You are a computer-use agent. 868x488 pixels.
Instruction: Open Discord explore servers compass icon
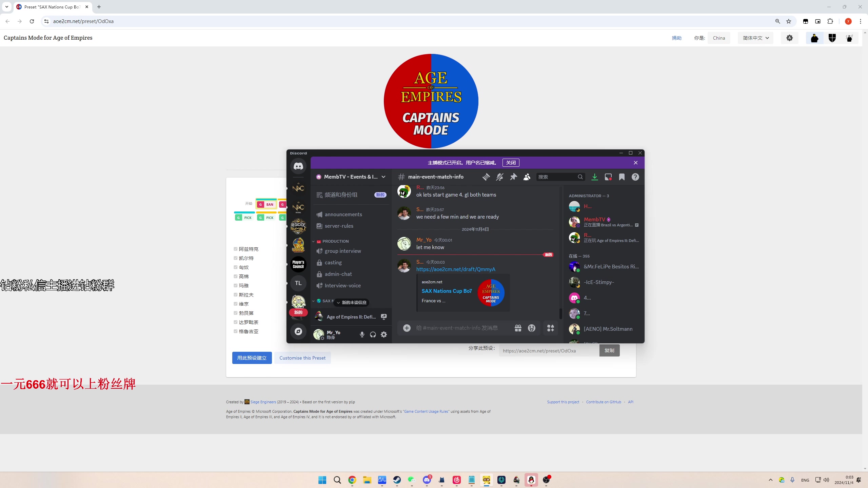(298, 331)
